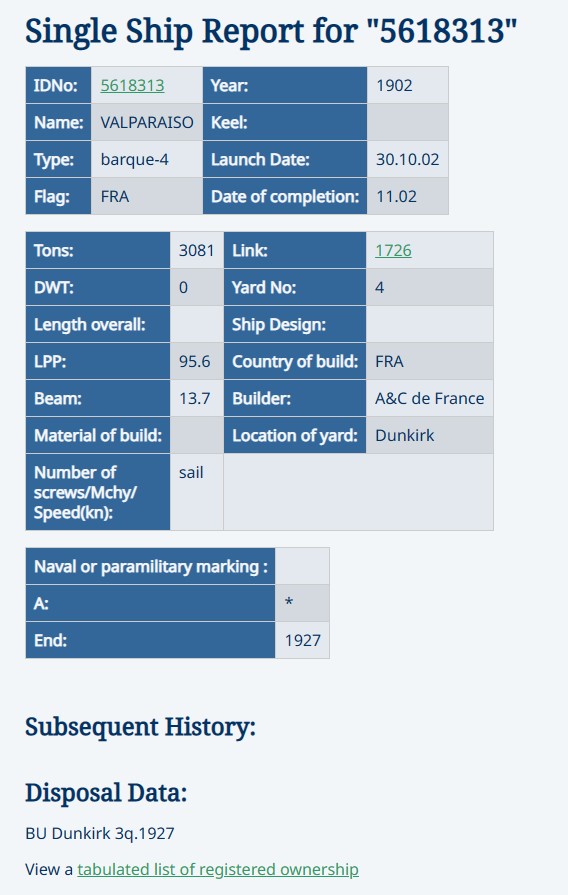Click the Tons value 3081
This screenshot has height=895, width=568.
pyautogui.click(x=196, y=251)
